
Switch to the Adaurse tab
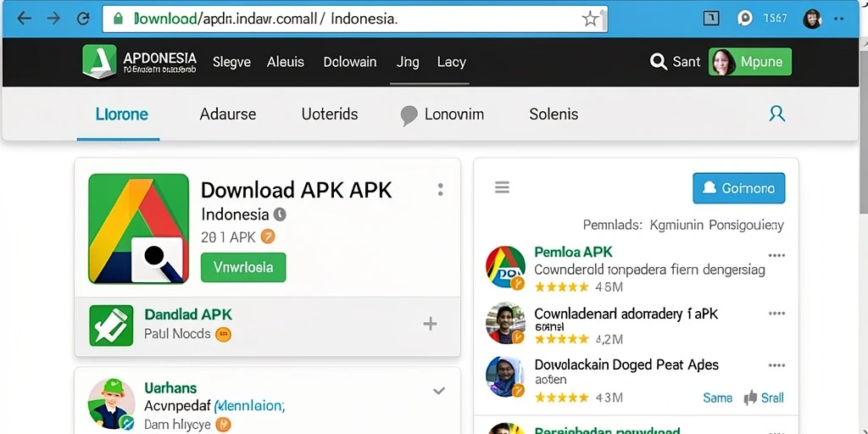(x=227, y=114)
